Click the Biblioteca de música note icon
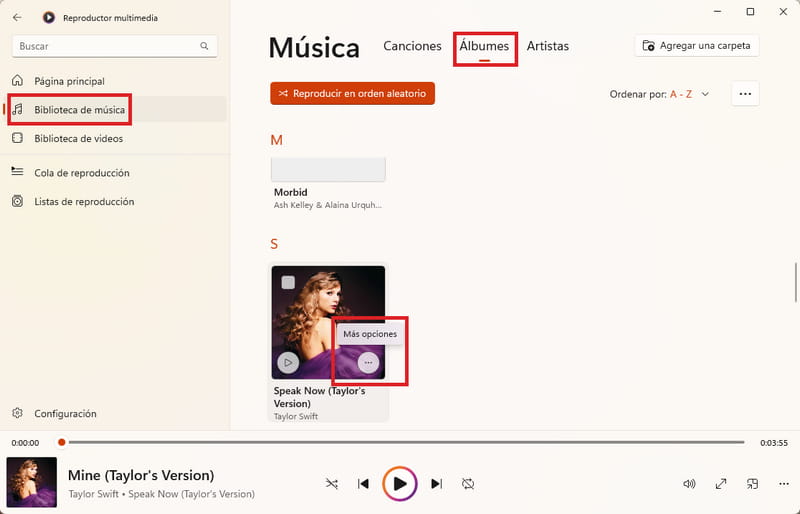 point(17,109)
